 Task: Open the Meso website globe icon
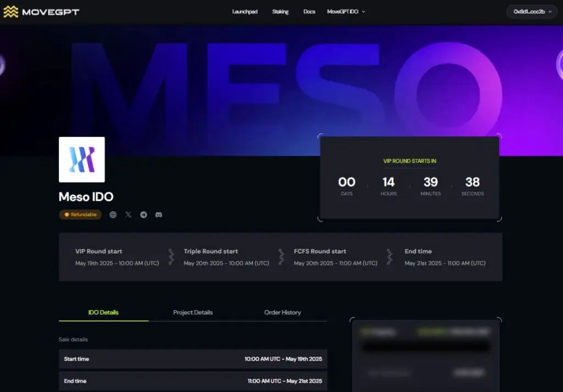pyautogui.click(x=113, y=215)
